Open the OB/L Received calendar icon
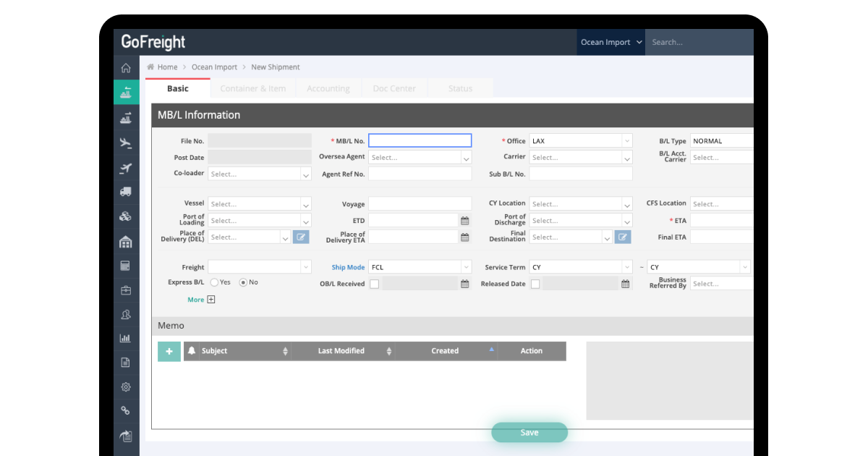 464,284
